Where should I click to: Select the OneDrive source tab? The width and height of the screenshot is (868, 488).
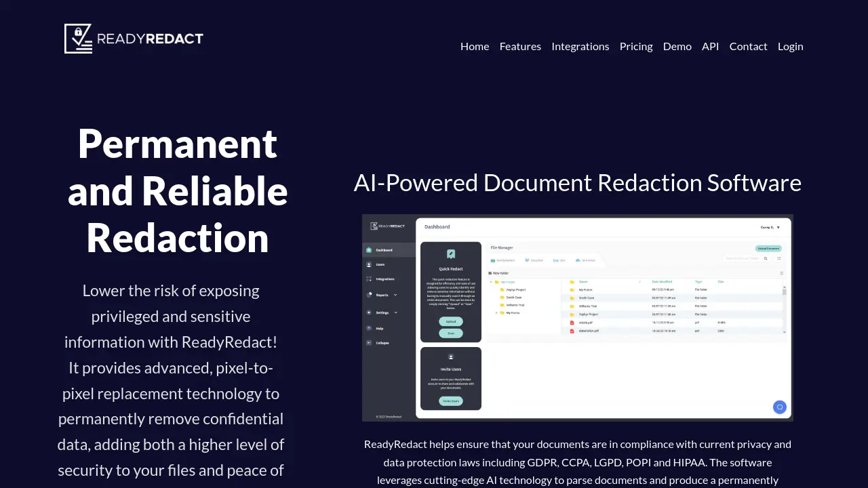(x=585, y=260)
